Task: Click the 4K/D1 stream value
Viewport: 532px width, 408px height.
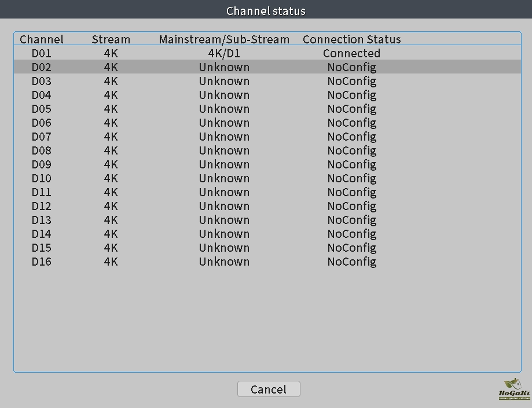Action: [x=224, y=53]
